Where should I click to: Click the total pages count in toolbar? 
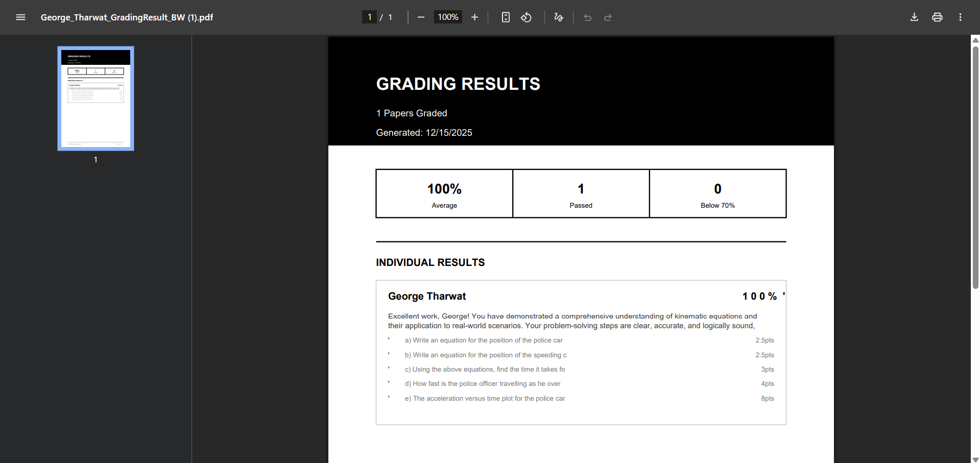point(390,17)
